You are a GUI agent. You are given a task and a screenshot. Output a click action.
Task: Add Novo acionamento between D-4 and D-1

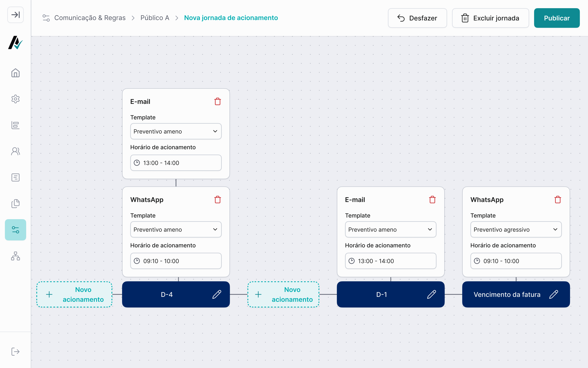pyautogui.click(x=283, y=294)
